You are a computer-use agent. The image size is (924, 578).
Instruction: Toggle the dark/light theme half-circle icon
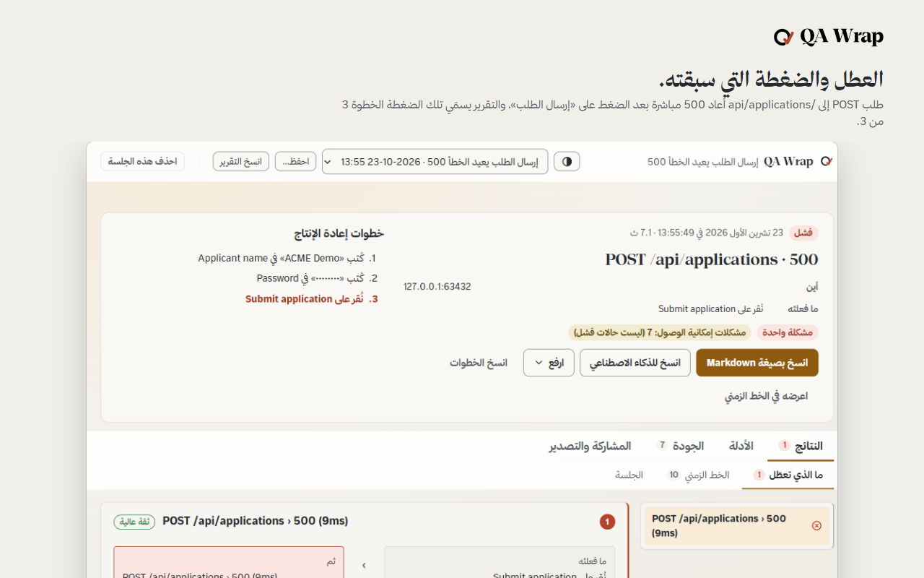click(x=567, y=162)
